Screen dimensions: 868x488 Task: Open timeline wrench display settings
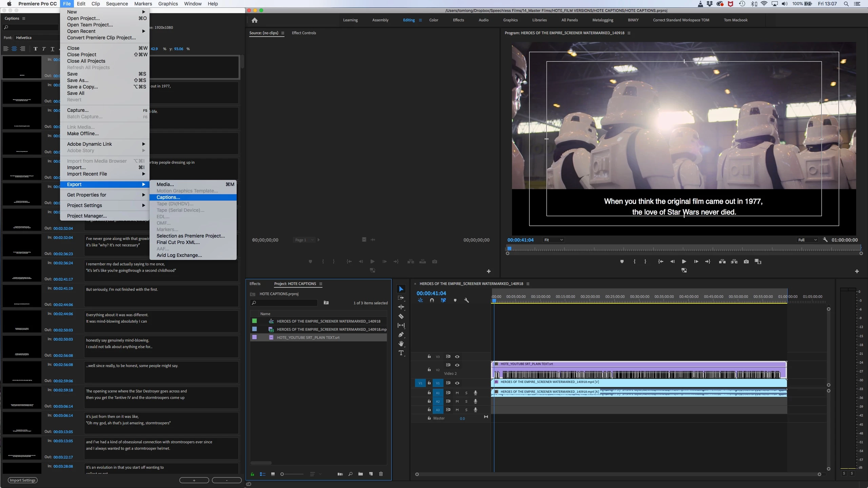[x=467, y=300]
